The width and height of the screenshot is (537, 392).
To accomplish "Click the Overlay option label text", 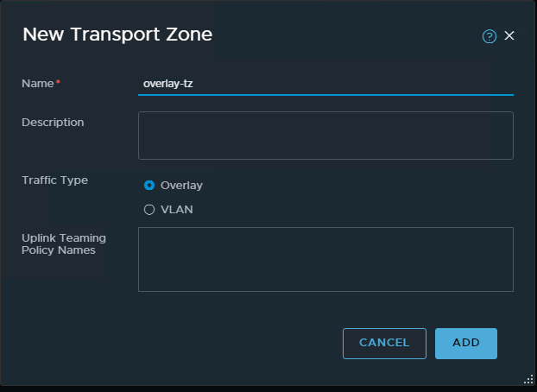I will tap(181, 185).
